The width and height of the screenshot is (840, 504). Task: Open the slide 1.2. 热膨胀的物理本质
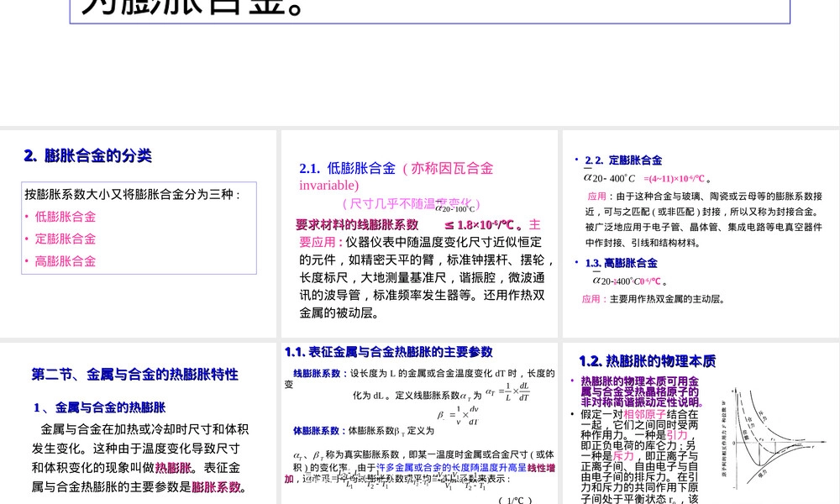click(x=701, y=423)
